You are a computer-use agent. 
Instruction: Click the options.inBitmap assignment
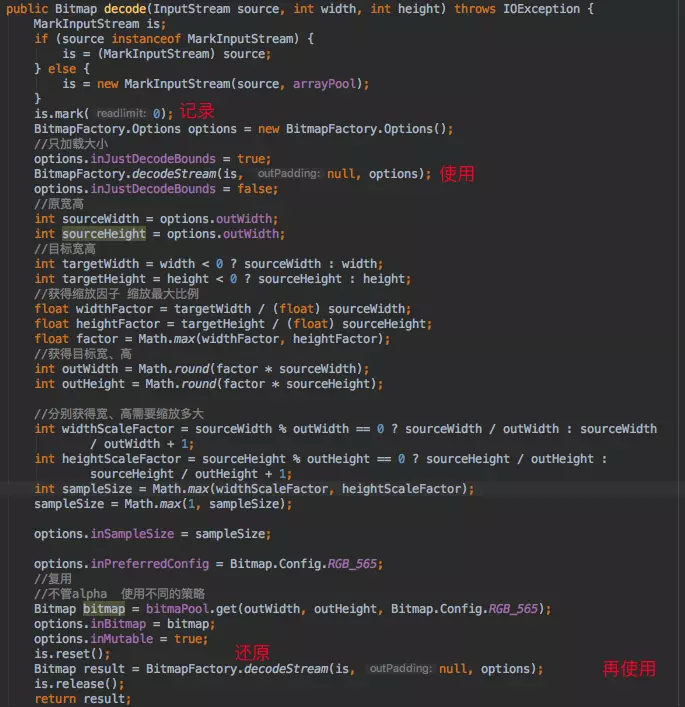click(x=124, y=624)
